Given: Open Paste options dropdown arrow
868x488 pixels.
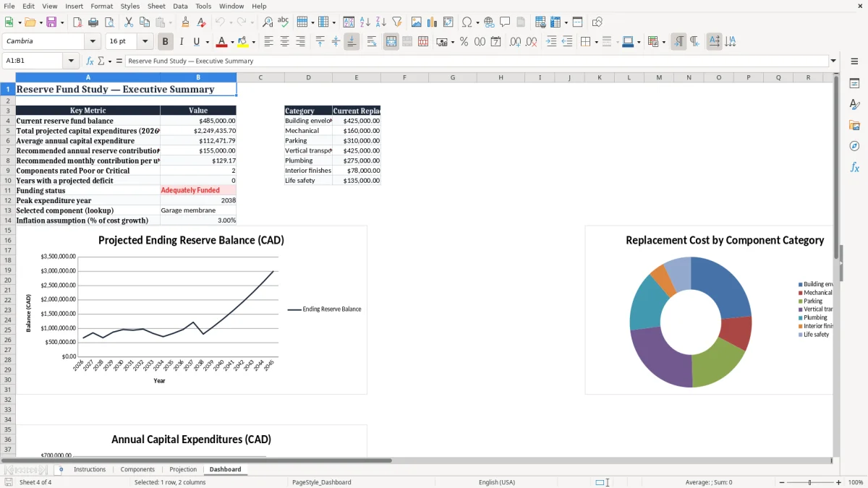Looking at the screenshot, I should pos(170,22).
